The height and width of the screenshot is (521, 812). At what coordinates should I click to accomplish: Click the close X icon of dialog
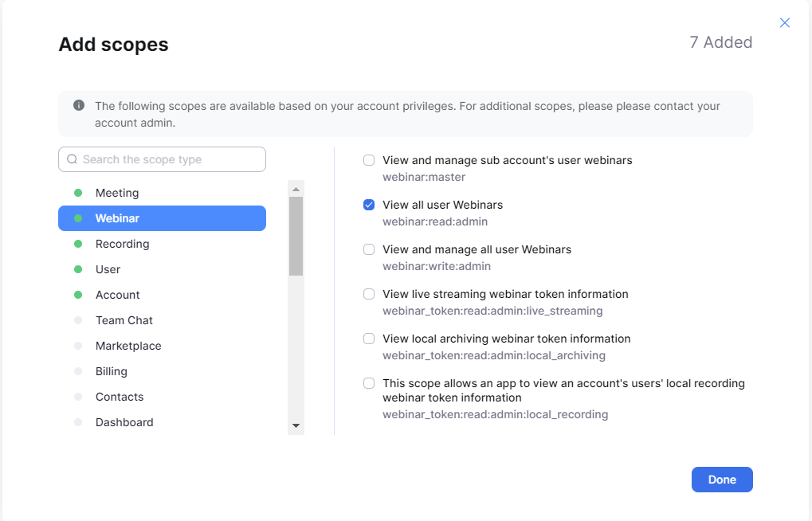[x=785, y=23]
